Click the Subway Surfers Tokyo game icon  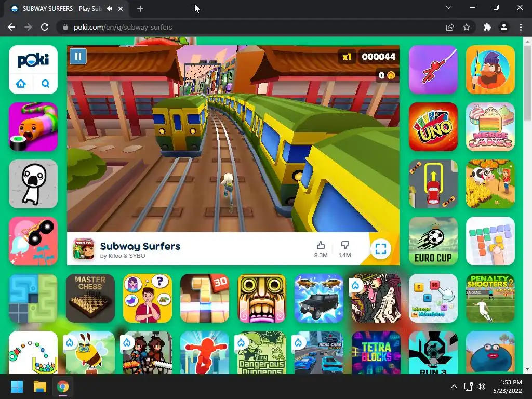84,249
